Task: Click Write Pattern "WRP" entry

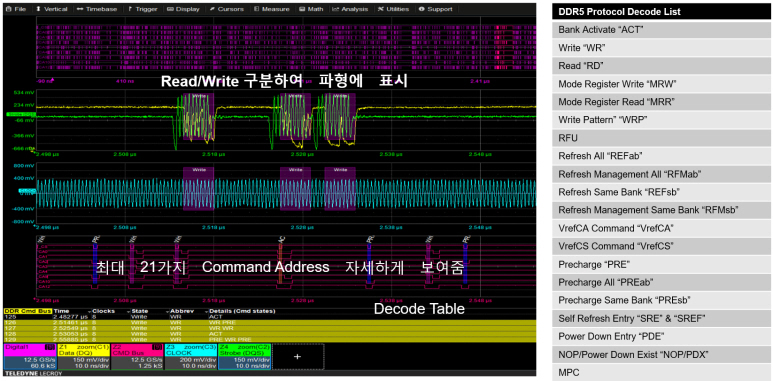Action: pos(662,120)
